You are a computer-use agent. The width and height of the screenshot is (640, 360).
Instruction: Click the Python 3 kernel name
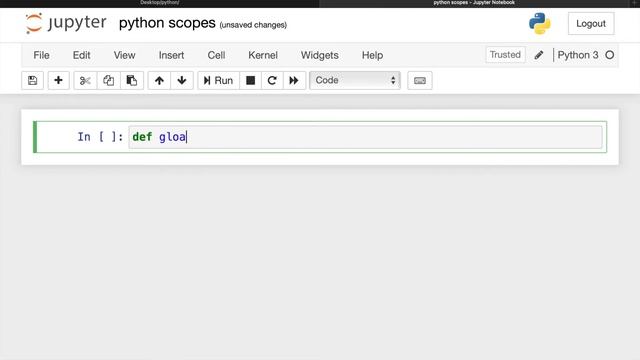[x=578, y=55]
